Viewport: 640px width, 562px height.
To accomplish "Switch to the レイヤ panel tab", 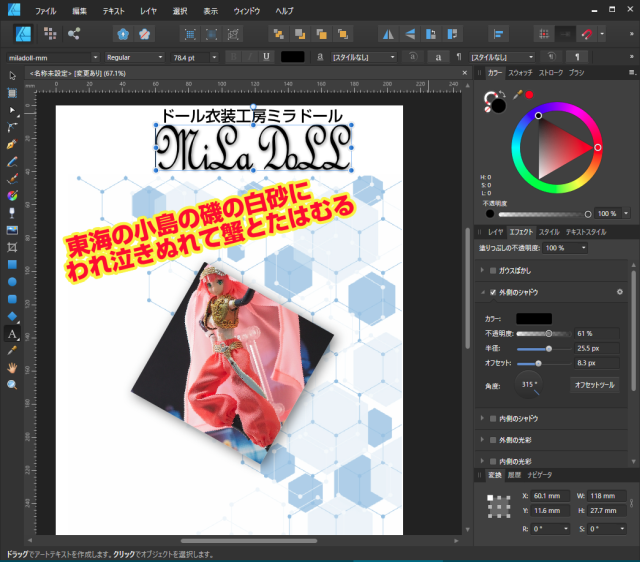I will [x=496, y=232].
